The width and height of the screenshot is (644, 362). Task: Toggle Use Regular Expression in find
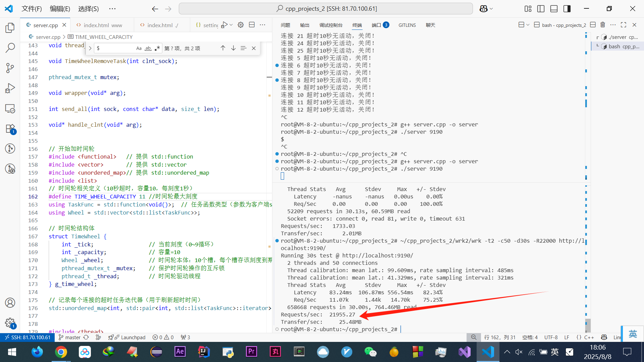pyautogui.click(x=157, y=48)
